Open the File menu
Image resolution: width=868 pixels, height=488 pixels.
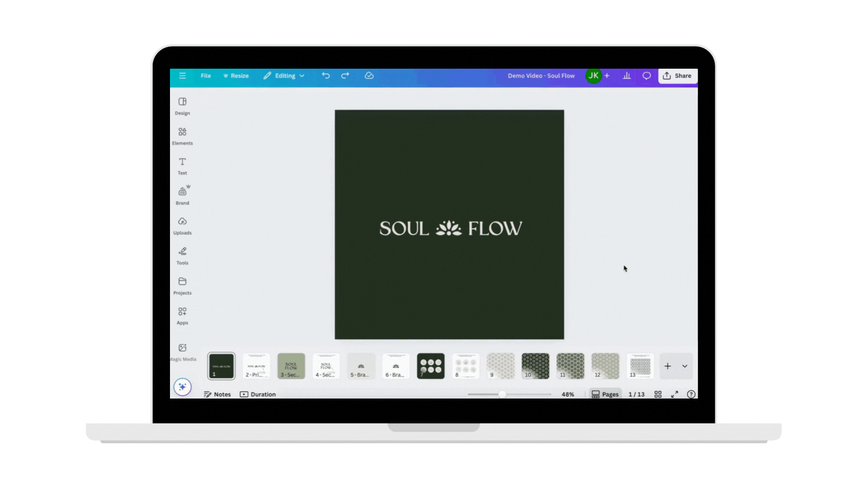click(x=206, y=75)
